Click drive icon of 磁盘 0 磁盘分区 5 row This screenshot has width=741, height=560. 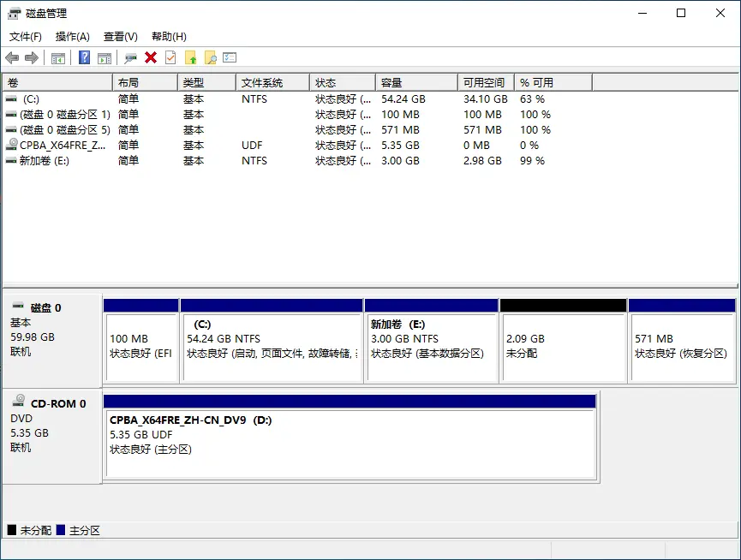11,130
